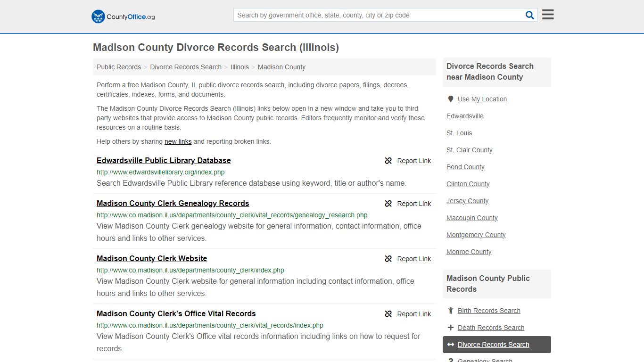Click the plus icon beside Death Records Search

point(451,328)
